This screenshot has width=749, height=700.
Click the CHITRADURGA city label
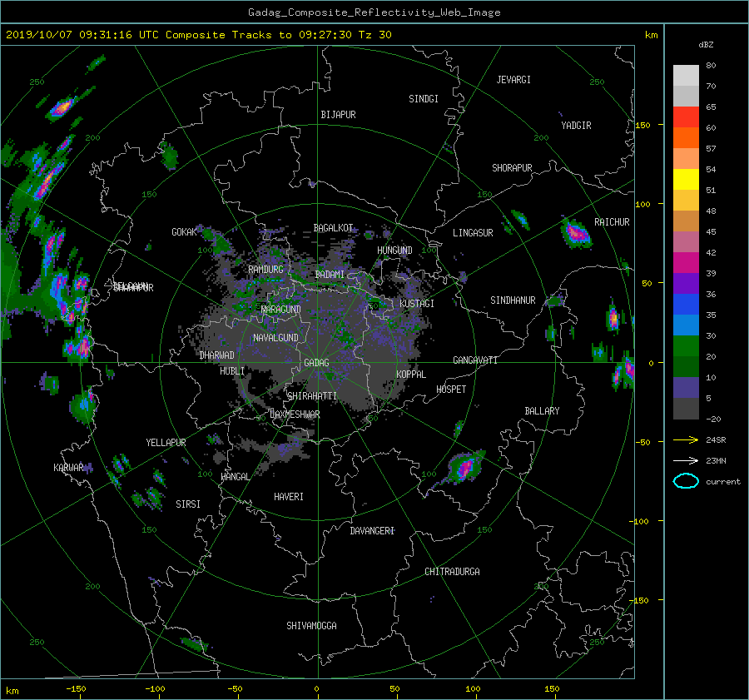452,572
